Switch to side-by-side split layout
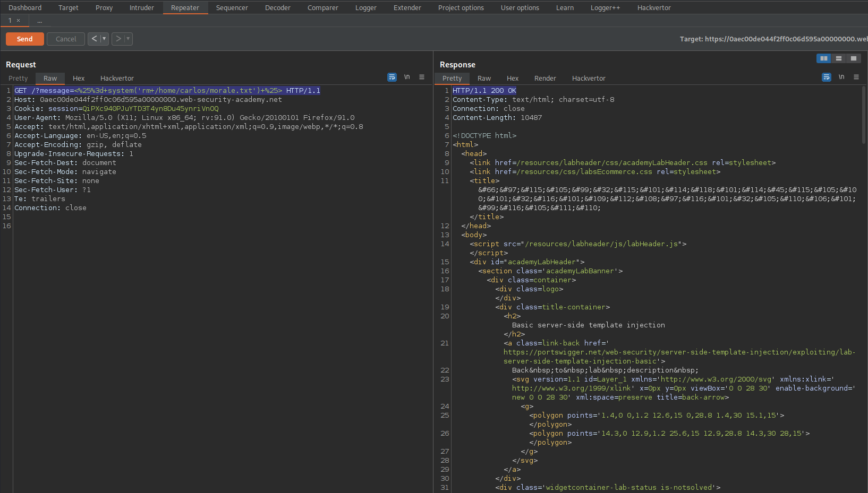The image size is (868, 493). (x=824, y=58)
